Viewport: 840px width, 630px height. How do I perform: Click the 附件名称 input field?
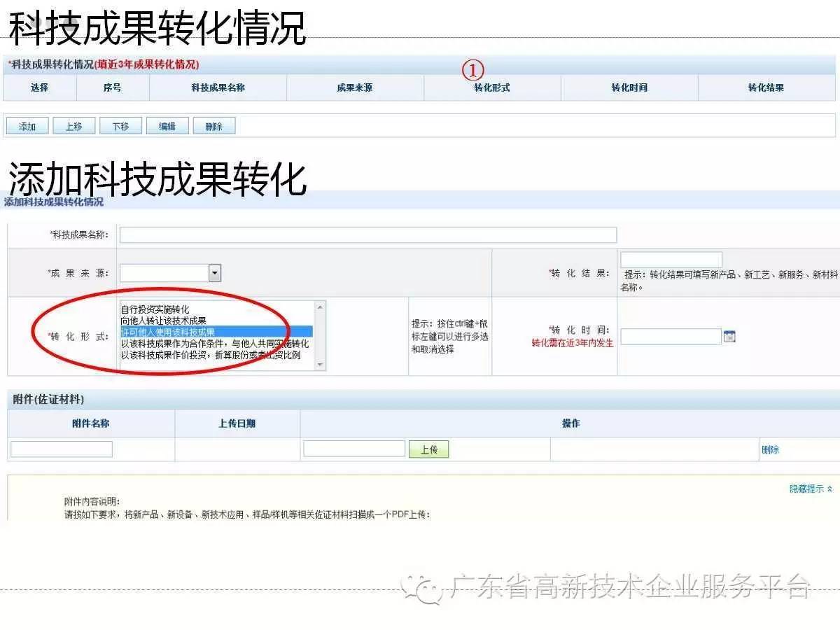62,449
